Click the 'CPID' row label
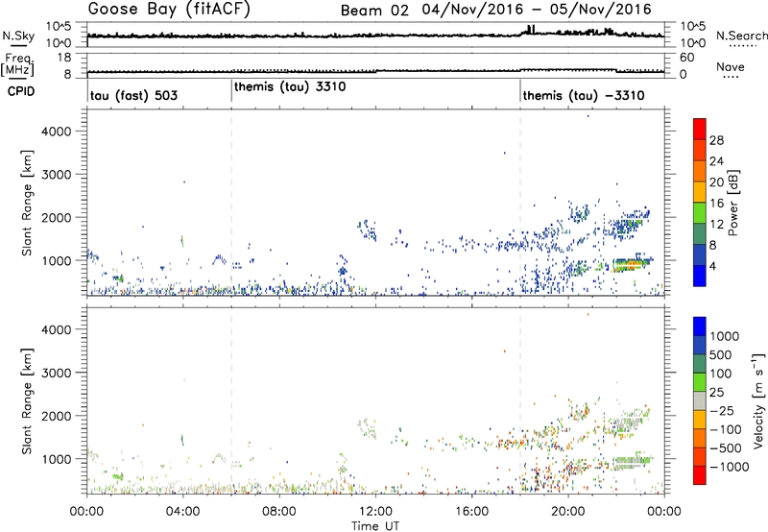Screen dimensions: 768x532 (21, 91)
